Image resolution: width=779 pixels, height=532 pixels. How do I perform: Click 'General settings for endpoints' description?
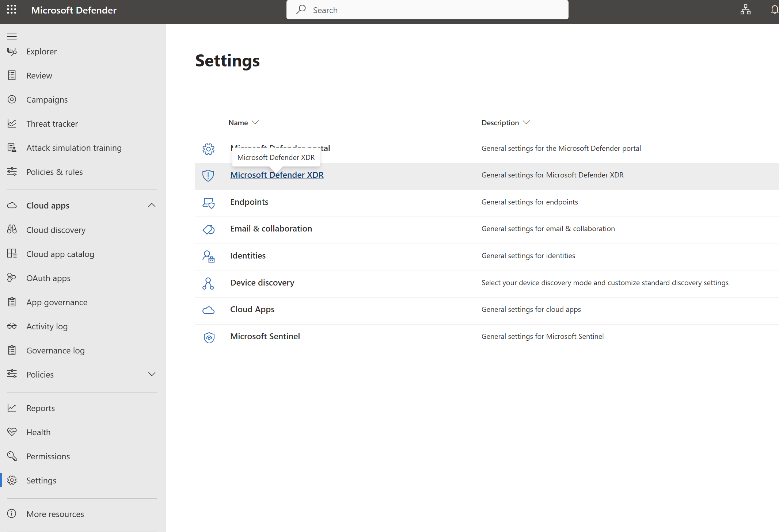(529, 202)
